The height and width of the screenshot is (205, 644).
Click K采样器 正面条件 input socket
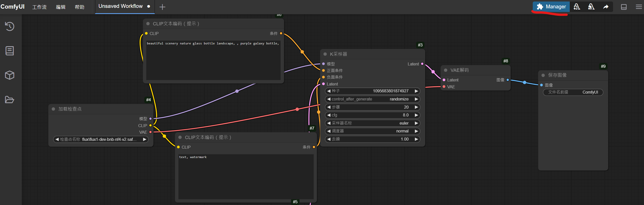click(x=323, y=70)
